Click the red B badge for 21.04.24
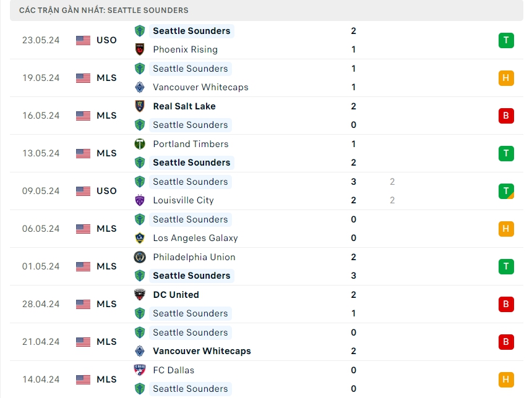 [x=506, y=342]
